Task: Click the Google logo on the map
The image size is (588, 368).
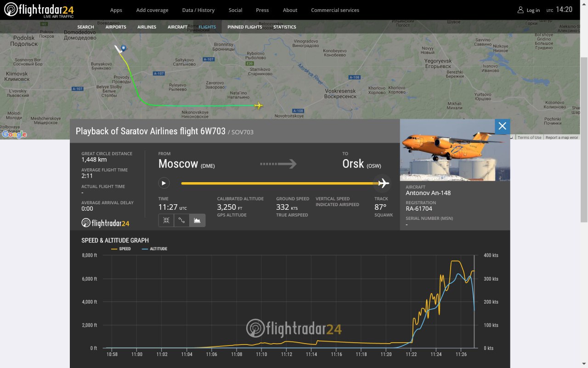Action: tap(14, 134)
